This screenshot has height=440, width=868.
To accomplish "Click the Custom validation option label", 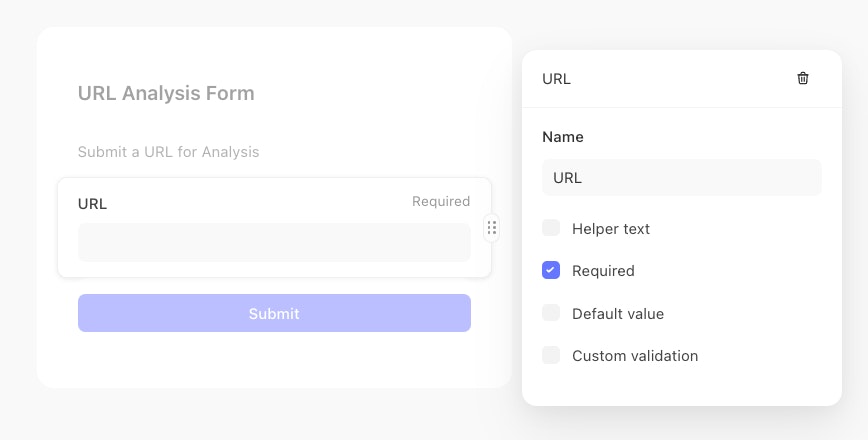I will point(635,356).
